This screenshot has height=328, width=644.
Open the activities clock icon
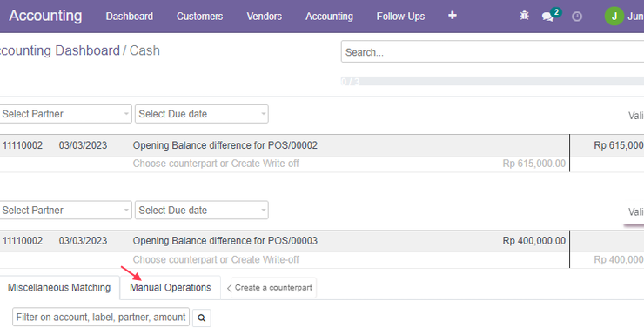pos(577,17)
